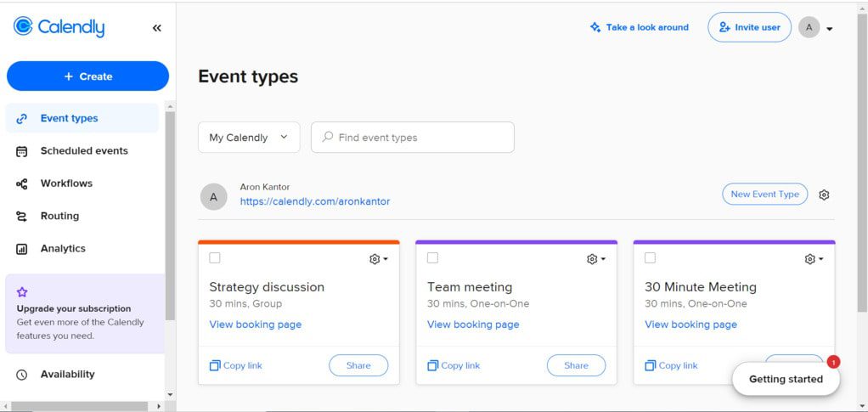The width and height of the screenshot is (868, 412).
Task: Click the Workflows icon
Action: tap(21, 183)
